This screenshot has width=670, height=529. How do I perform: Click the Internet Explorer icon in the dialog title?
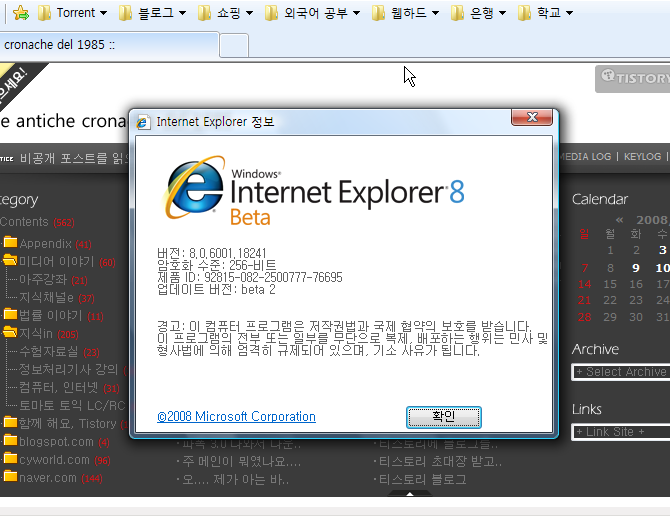143,122
